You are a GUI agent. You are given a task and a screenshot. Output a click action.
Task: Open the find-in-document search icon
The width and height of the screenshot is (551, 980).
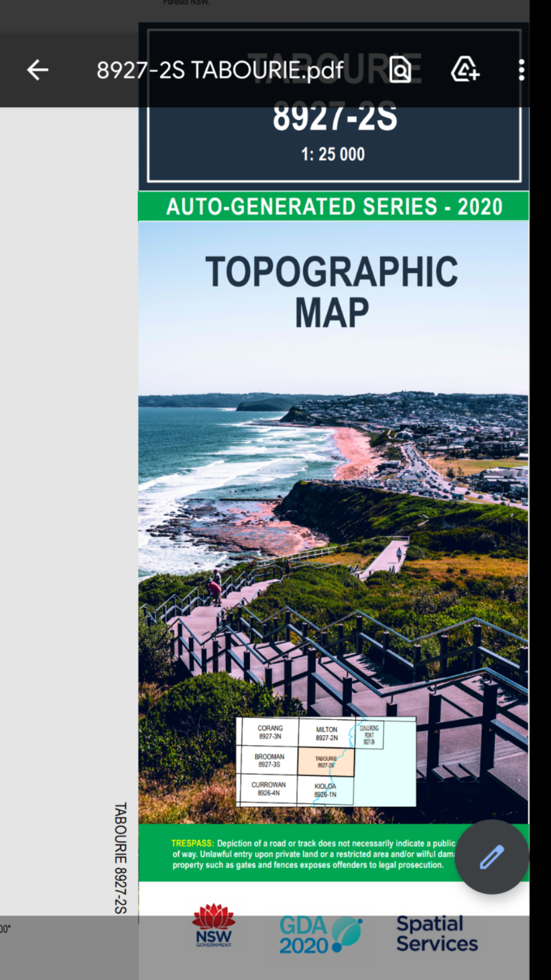click(x=400, y=70)
